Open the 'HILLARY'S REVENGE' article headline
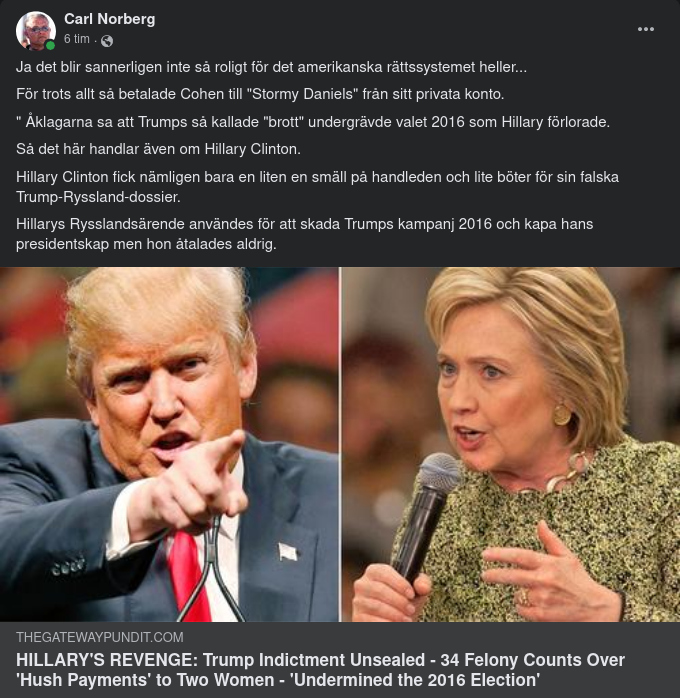Screen dimensions: 680x698 (320, 670)
